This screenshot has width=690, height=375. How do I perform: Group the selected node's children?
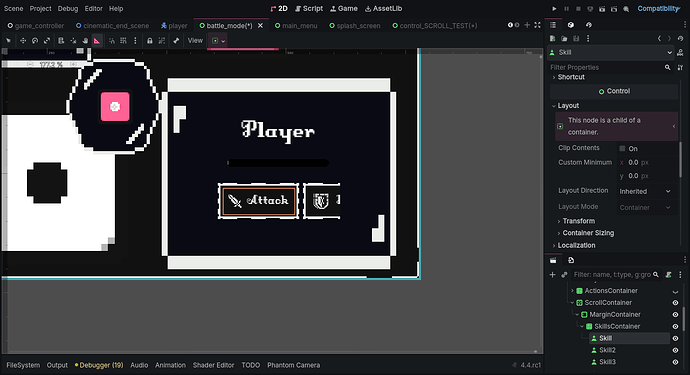(161, 40)
